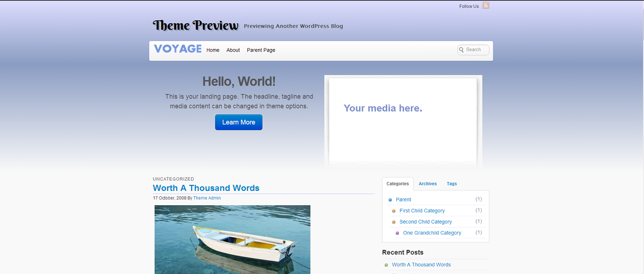
Task: Focus the Search input field
Action: point(476,50)
